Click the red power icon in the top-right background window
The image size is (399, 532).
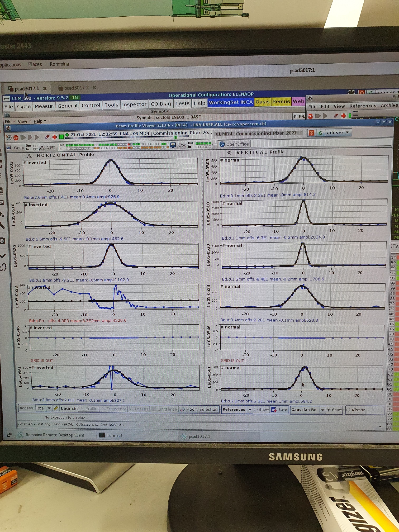[362, 92]
